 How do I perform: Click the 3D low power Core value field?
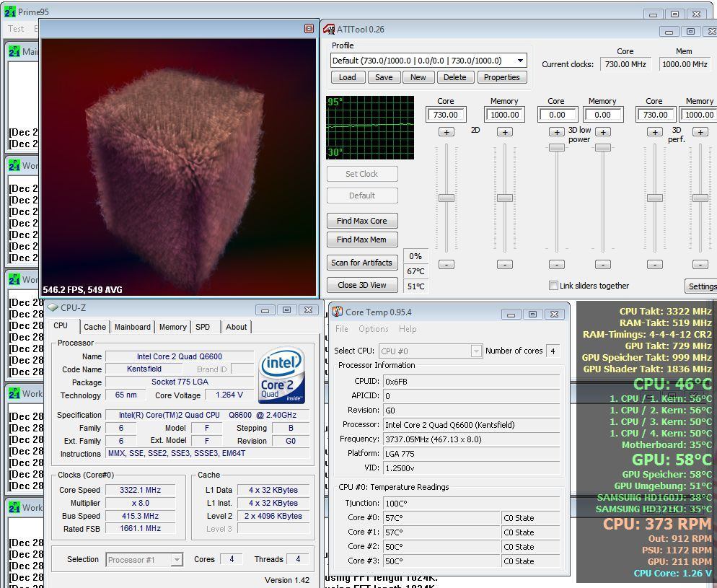558,115
